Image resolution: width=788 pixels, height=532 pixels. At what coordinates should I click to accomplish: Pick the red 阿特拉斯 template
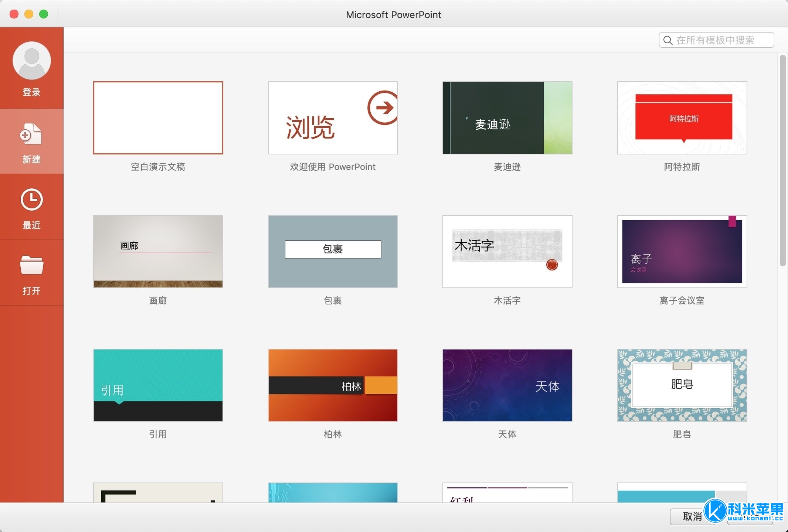pyautogui.click(x=682, y=118)
